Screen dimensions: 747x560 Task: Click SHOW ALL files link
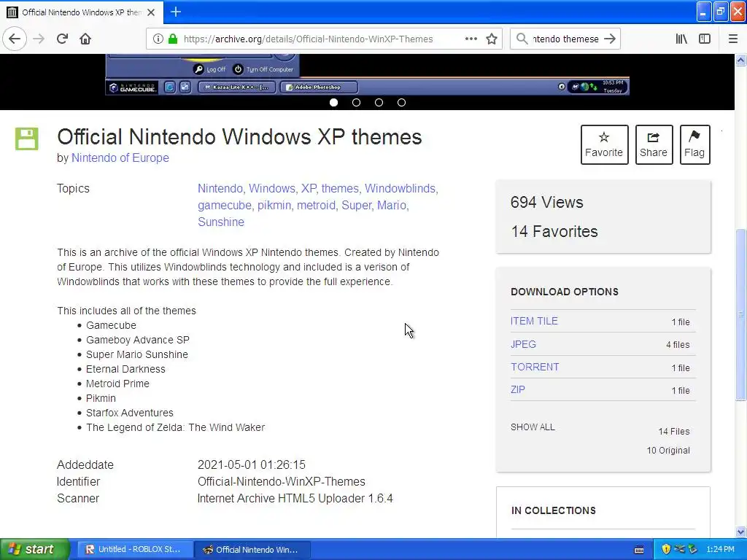click(x=533, y=427)
